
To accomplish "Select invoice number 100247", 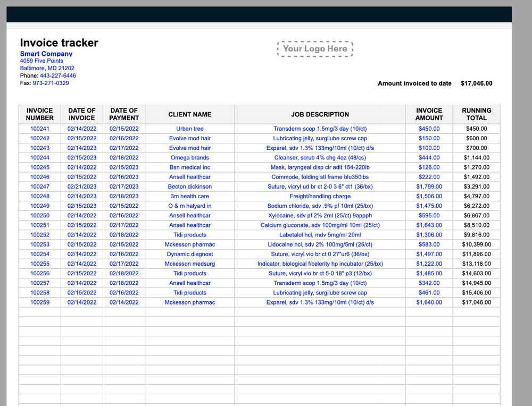I will pyautogui.click(x=40, y=187).
